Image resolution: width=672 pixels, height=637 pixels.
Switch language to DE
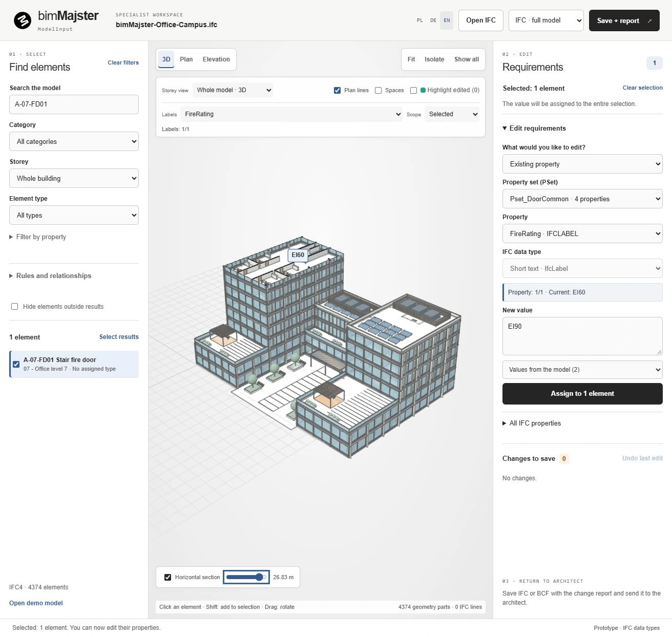point(433,20)
